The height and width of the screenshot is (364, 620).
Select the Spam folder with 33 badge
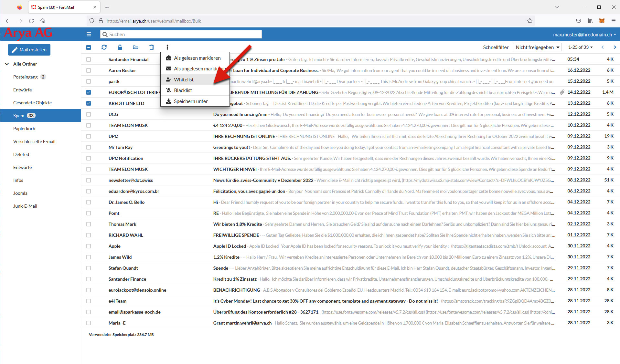coord(40,116)
